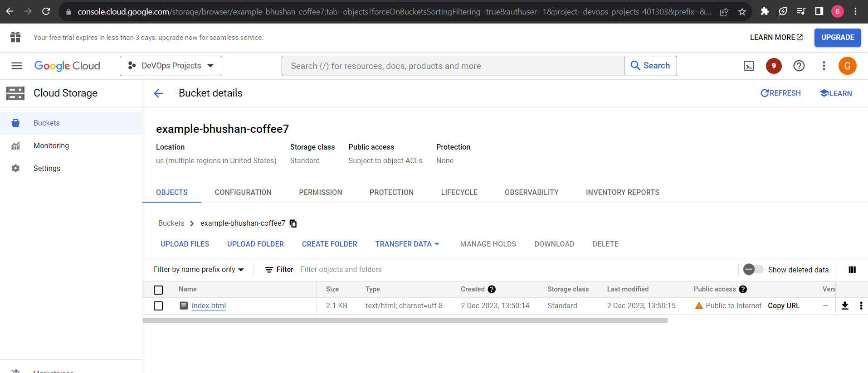Click Create Folder
The image size is (868, 373).
coord(330,244)
